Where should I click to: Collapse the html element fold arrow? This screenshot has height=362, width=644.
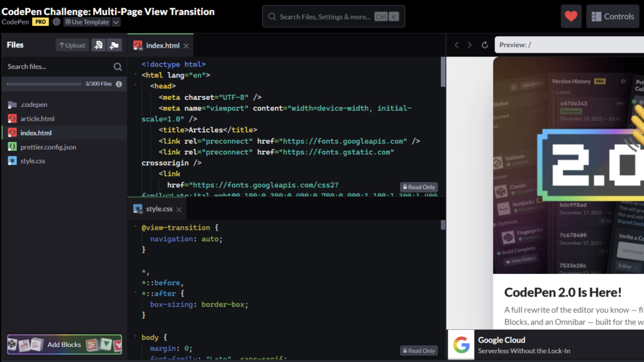coord(136,75)
